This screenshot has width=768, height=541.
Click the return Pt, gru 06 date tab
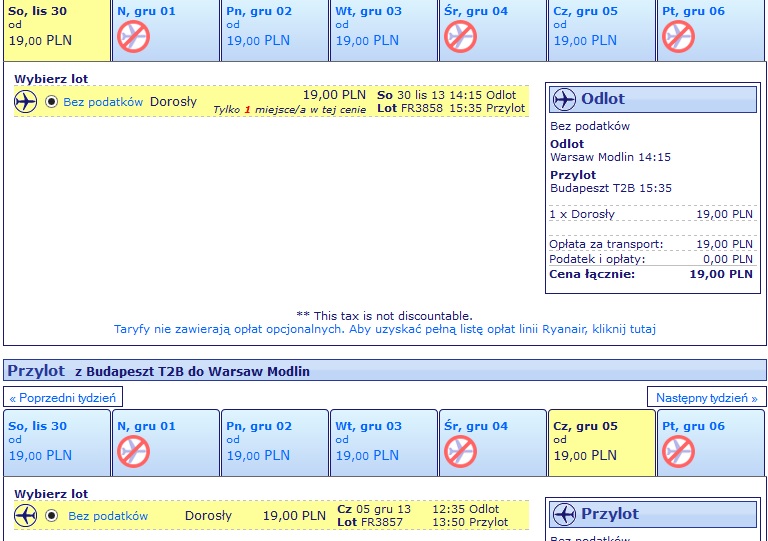(x=711, y=443)
